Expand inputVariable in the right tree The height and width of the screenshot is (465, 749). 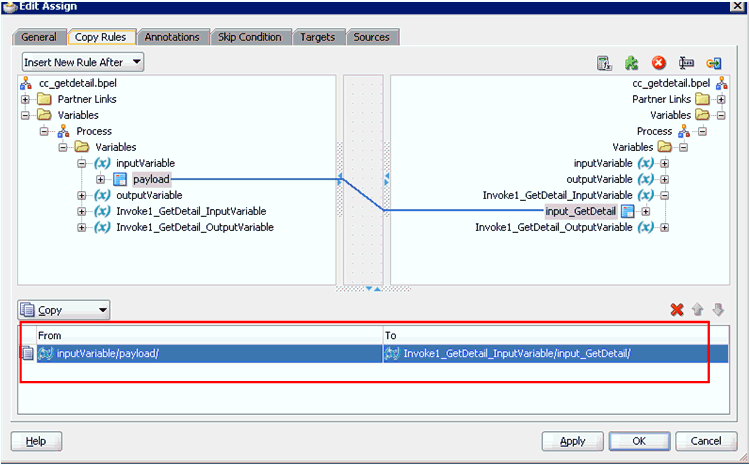tap(664, 163)
